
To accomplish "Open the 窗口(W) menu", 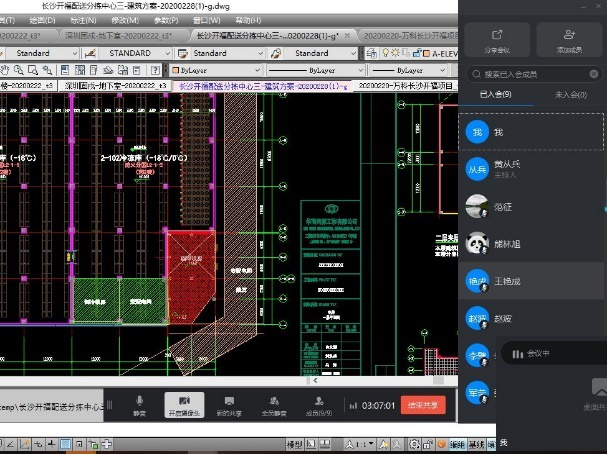I will coord(206,20).
